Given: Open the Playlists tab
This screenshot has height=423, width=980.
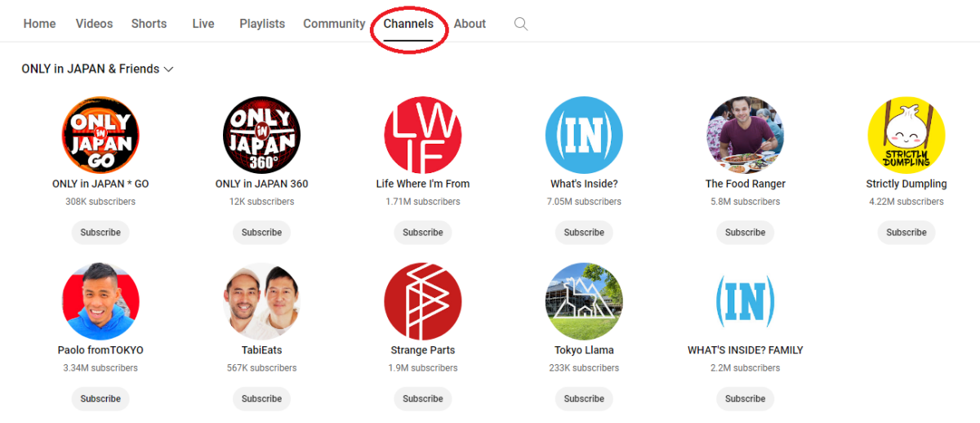Looking at the screenshot, I should (262, 24).
